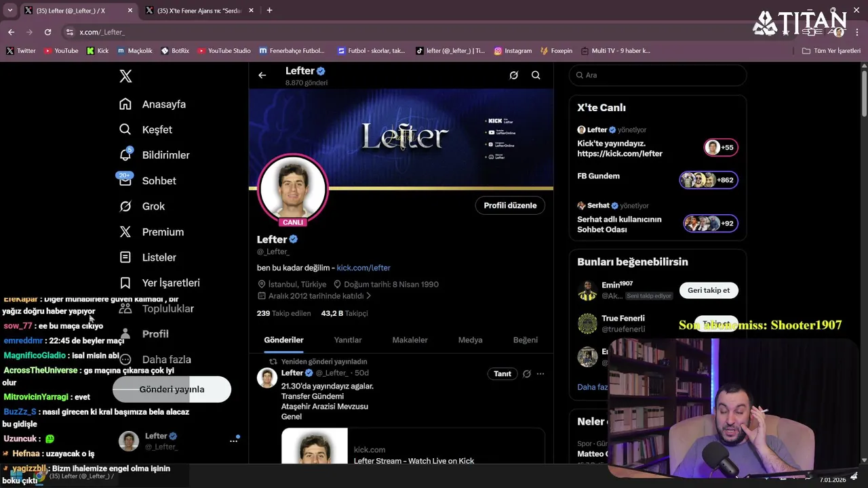Click Grok icon on the post
The image size is (868, 488).
pos(526,373)
